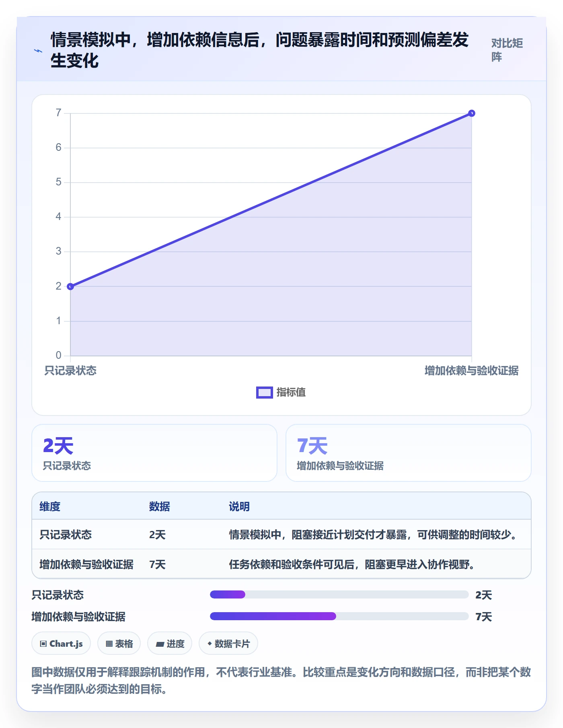
Task: Click 增加依赖与验收证据 cell in the table
Action: click(86, 564)
